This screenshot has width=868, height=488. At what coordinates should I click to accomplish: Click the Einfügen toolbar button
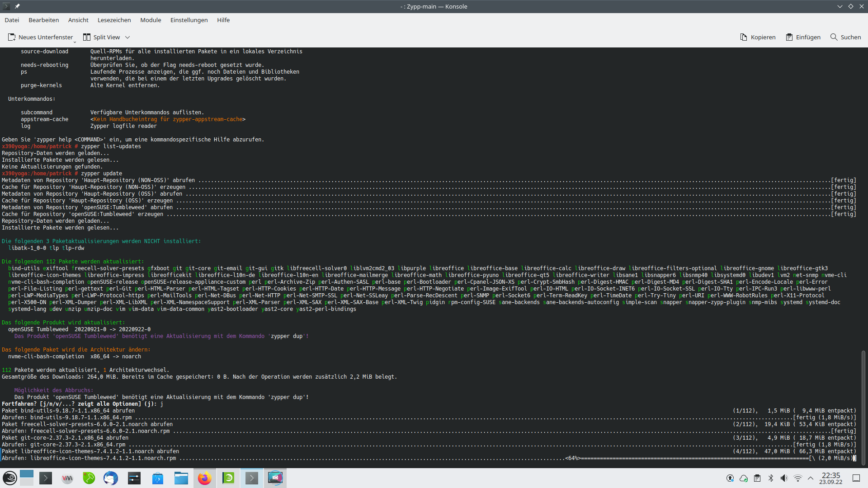[x=803, y=37]
